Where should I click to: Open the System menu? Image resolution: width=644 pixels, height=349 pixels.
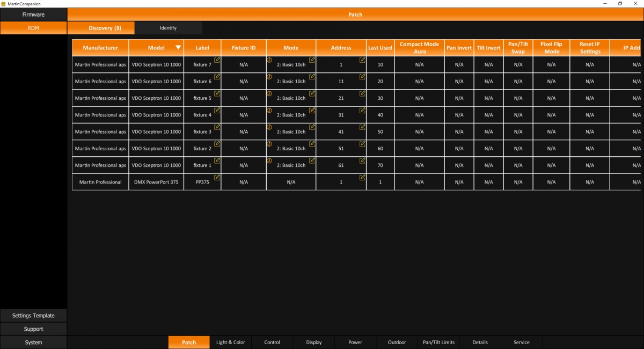pos(33,343)
